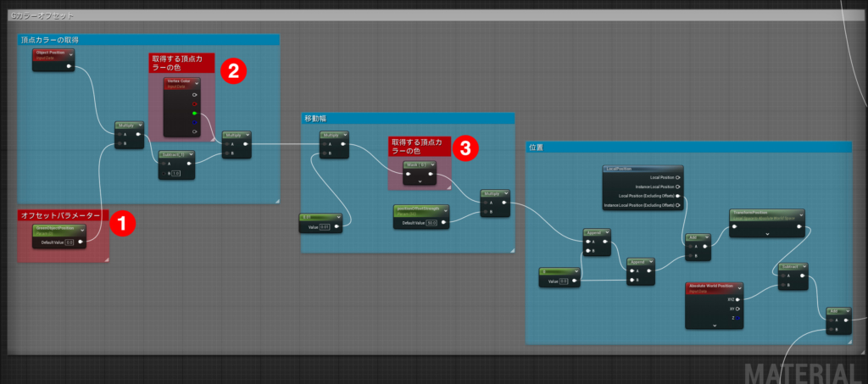Expand Mask (G) with its bottom arrow
This screenshot has width=868, height=384.
pos(420,181)
